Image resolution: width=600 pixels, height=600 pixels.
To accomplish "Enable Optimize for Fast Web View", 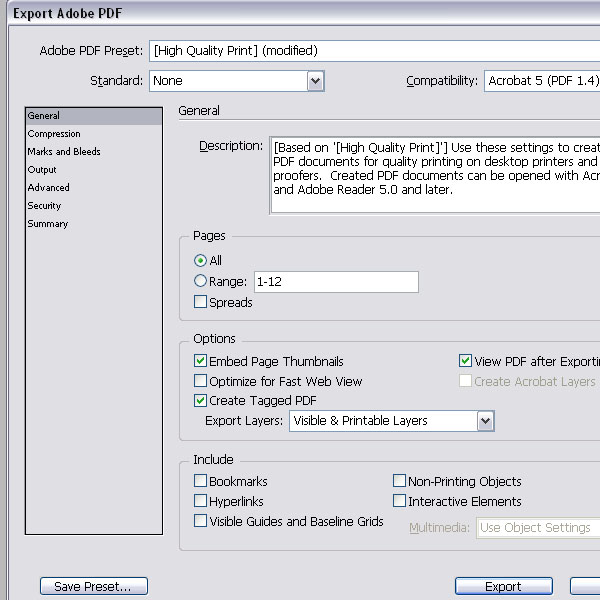I will tap(200, 381).
